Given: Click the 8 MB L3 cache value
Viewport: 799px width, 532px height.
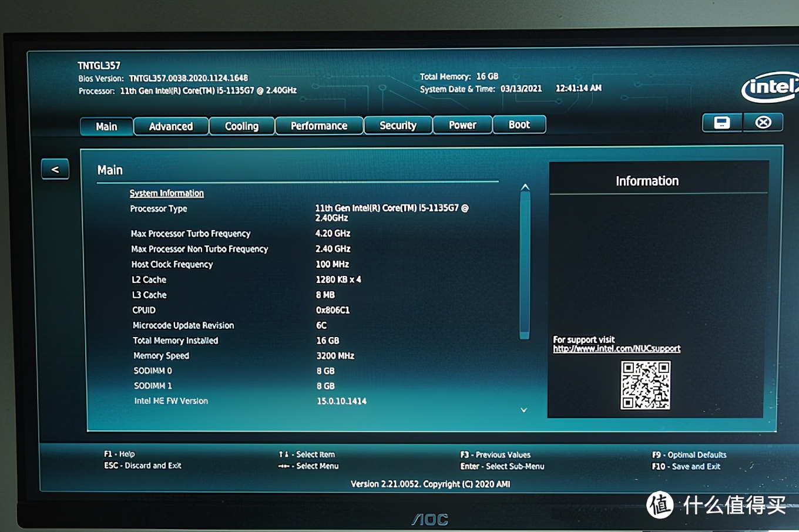Looking at the screenshot, I should [x=325, y=295].
